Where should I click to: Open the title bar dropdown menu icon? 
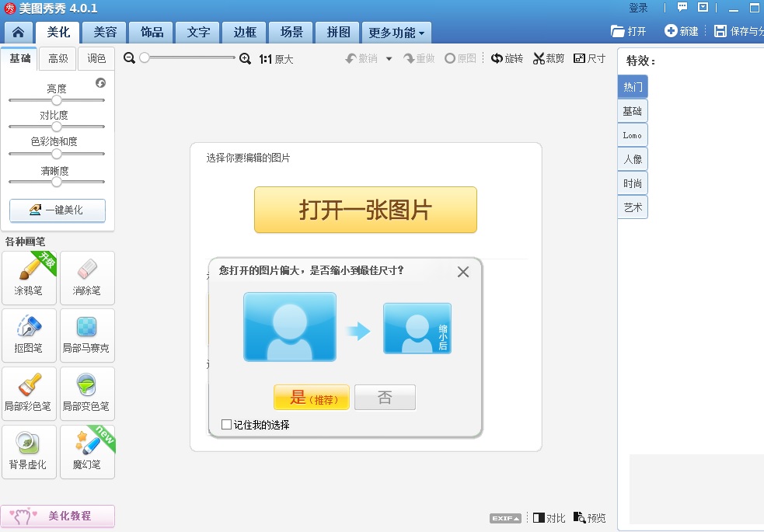[703, 8]
